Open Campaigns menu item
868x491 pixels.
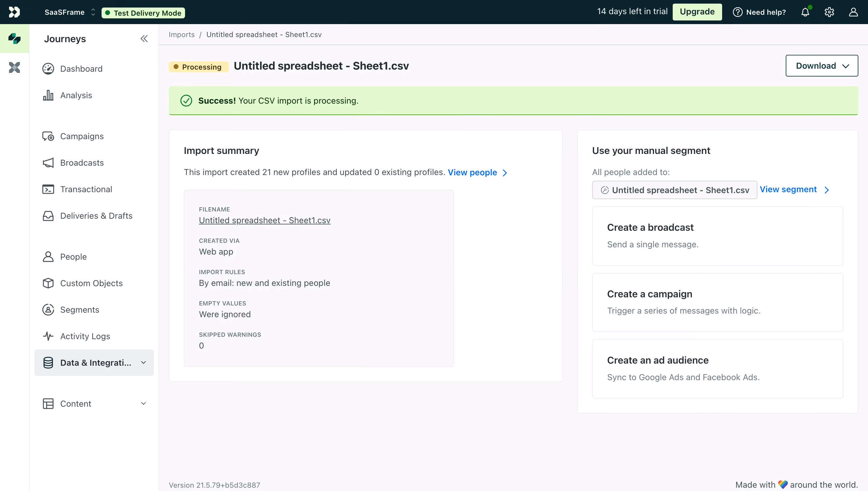(x=94, y=136)
